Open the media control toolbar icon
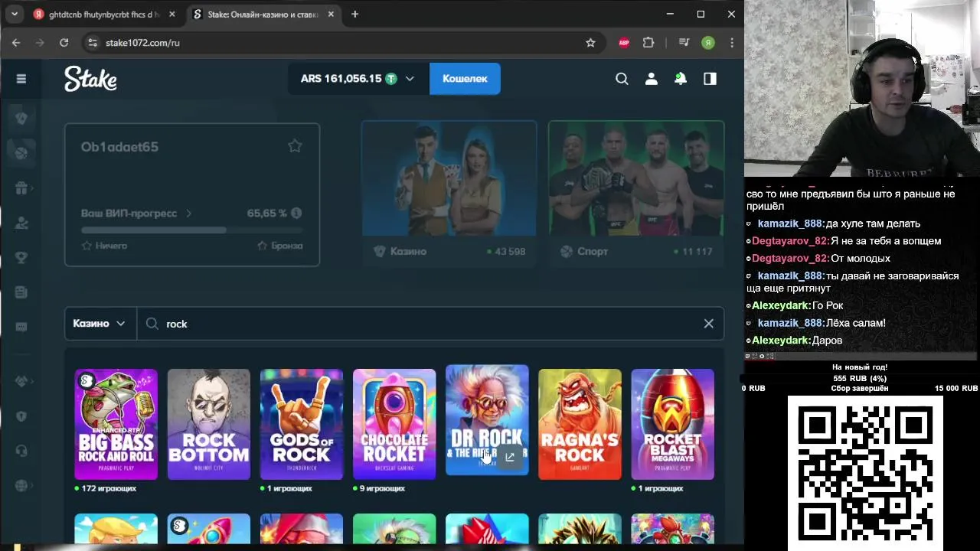Image resolution: width=980 pixels, height=551 pixels. pyautogui.click(x=684, y=43)
